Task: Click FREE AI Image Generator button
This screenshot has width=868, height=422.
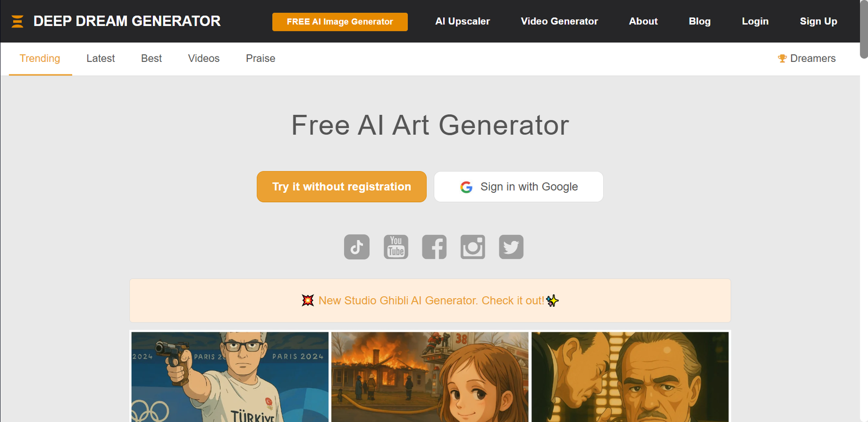Action: [340, 22]
